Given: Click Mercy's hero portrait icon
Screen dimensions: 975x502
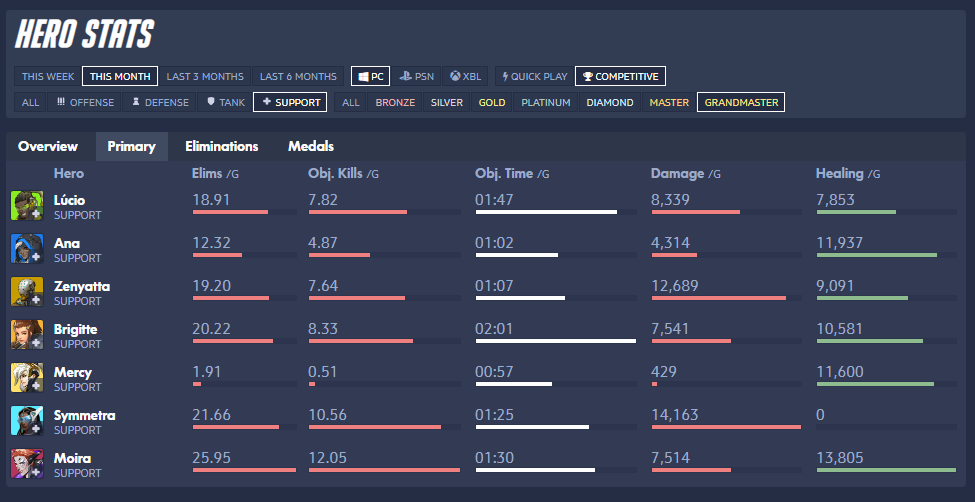Looking at the screenshot, I should tap(27, 378).
